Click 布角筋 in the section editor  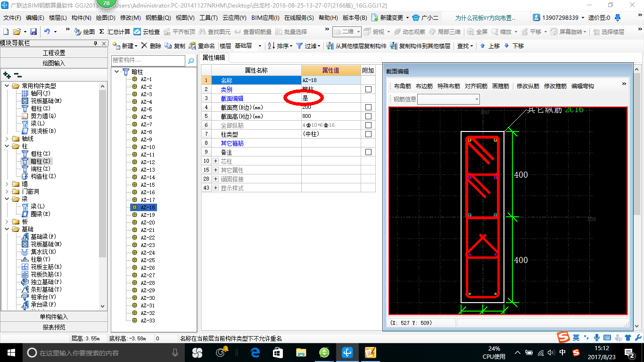(x=403, y=86)
